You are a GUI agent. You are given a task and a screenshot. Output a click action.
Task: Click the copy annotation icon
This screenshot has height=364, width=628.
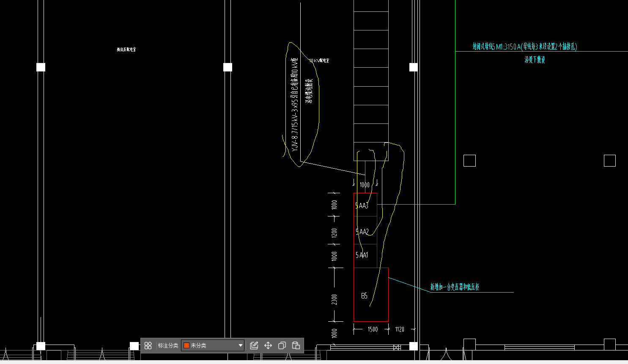click(x=282, y=345)
